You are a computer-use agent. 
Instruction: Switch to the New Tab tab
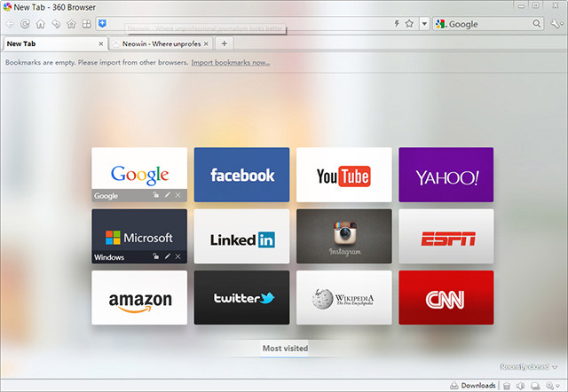(x=54, y=43)
